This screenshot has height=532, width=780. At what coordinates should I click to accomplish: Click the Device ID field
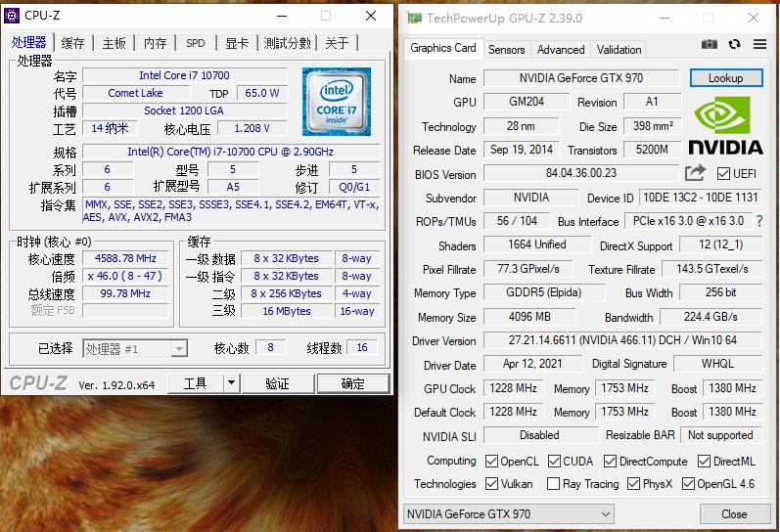pos(701,198)
